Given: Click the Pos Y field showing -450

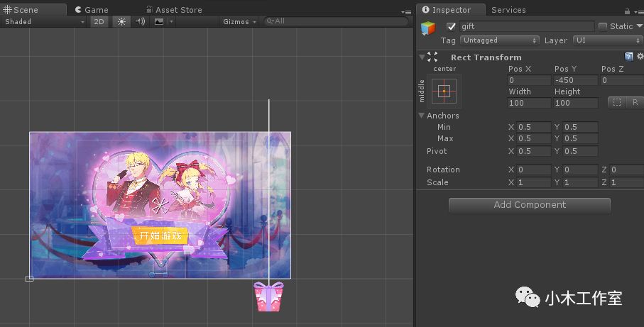Looking at the screenshot, I should (575, 80).
